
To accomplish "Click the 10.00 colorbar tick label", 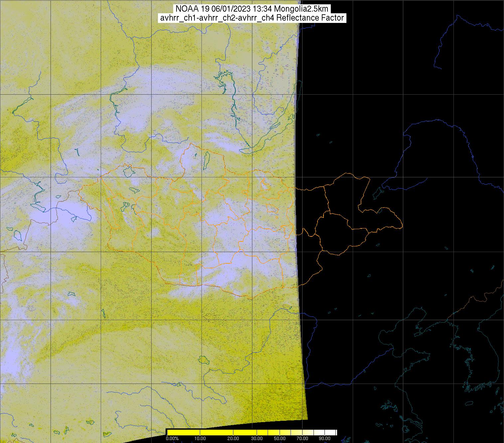I will (200, 439).
